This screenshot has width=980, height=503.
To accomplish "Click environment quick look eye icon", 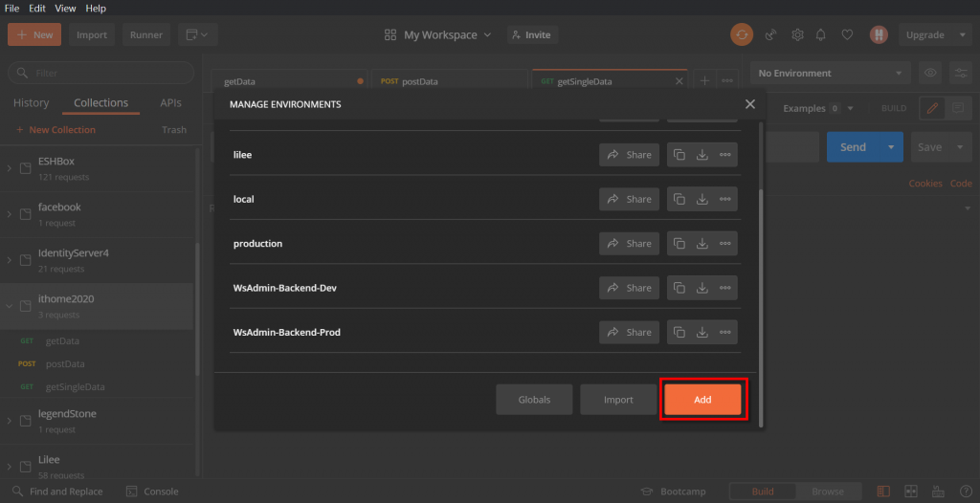I will tap(930, 73).
